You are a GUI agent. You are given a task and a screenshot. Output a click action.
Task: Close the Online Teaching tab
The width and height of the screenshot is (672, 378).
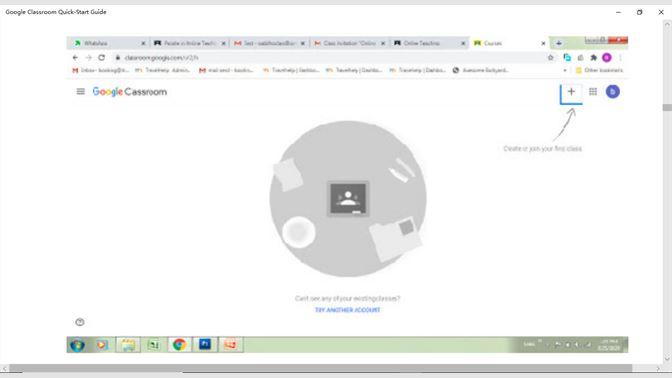(463, 43)
